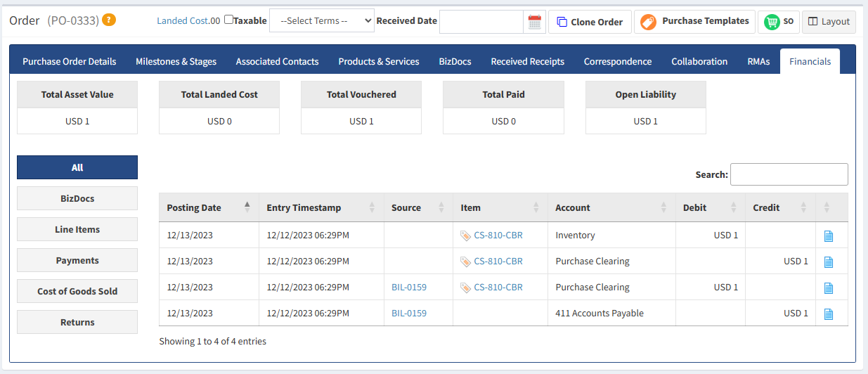Open the Received Receipts tab

[x=527, y=61]
